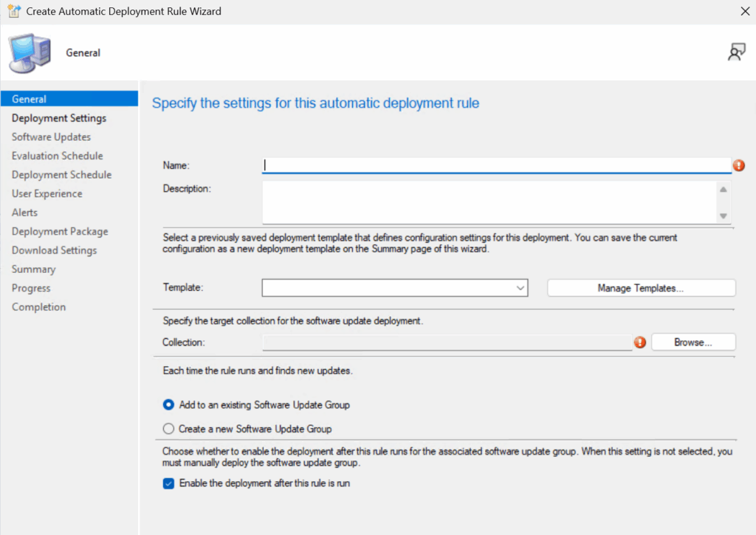This screenshot has height=535, width=756.
Task: Open the Template dropdown list
Action: pyautogui.click(x=520, y=288)
